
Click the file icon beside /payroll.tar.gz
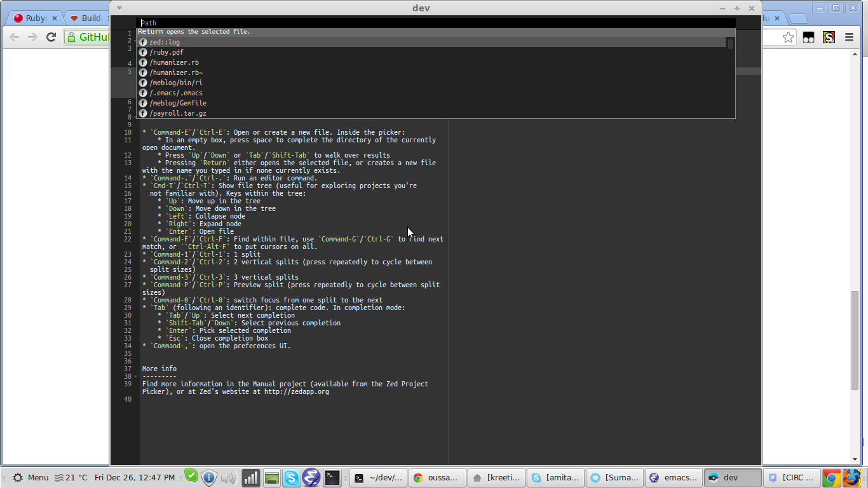(x=143, y=113)
